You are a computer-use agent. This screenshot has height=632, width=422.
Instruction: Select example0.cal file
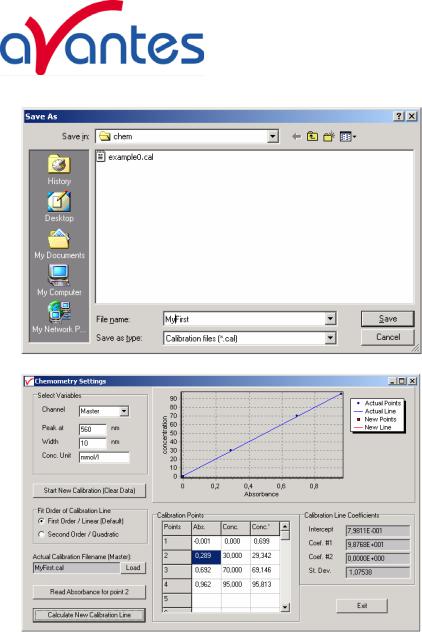click(125, 157)
